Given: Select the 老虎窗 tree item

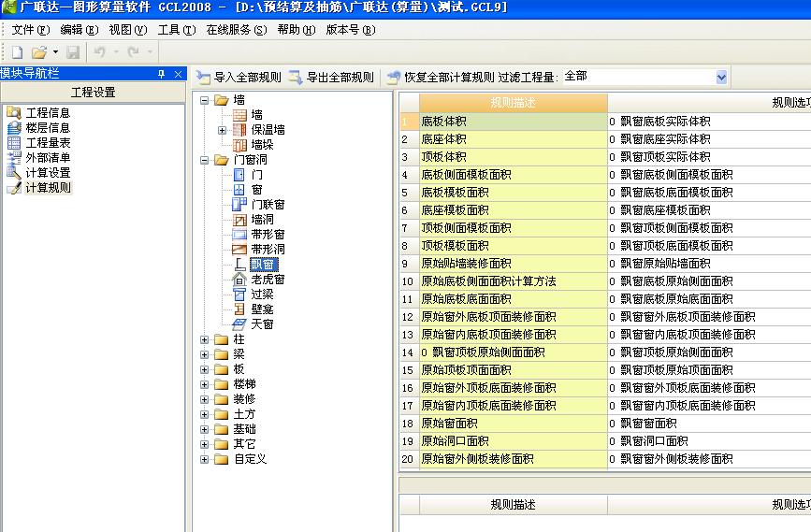Looking at the screenshot, I should coord(268,280).
